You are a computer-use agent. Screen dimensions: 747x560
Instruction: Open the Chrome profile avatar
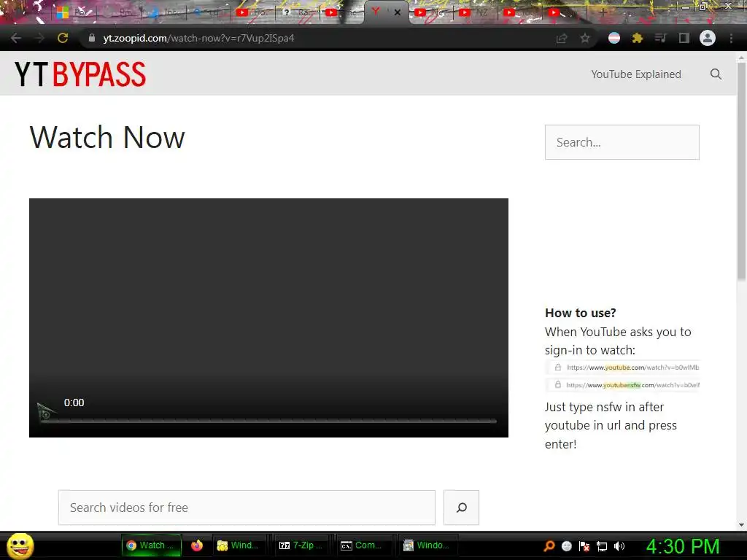tap(708, 38)
